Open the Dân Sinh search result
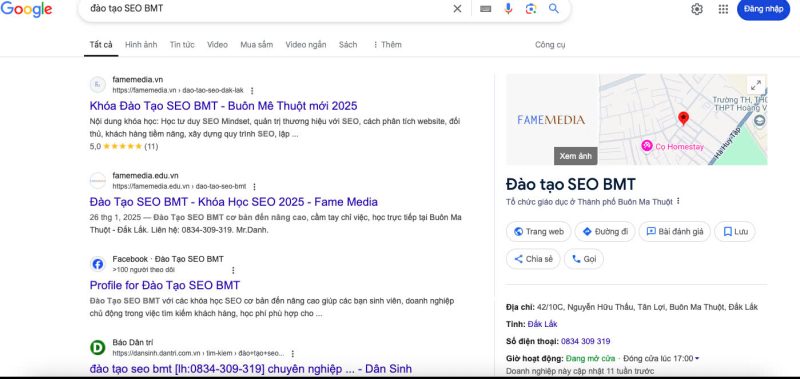This screenshot has width=800, height=379. [251, 369]
